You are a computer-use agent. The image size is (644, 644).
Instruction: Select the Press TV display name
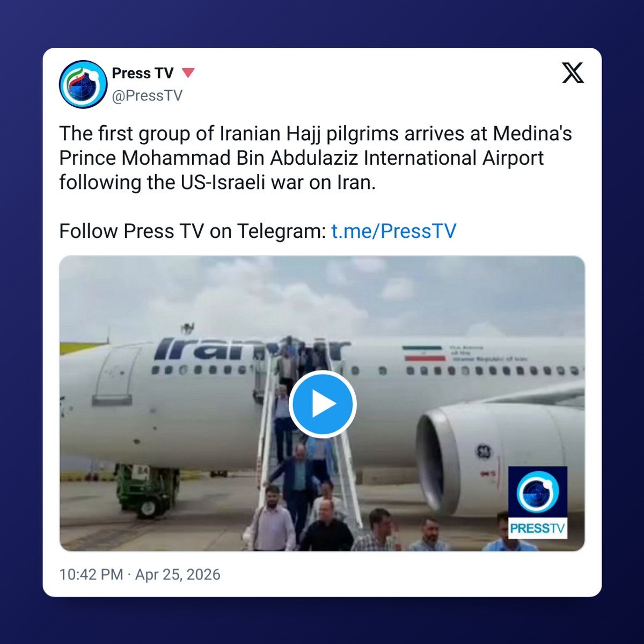point(143,73)
